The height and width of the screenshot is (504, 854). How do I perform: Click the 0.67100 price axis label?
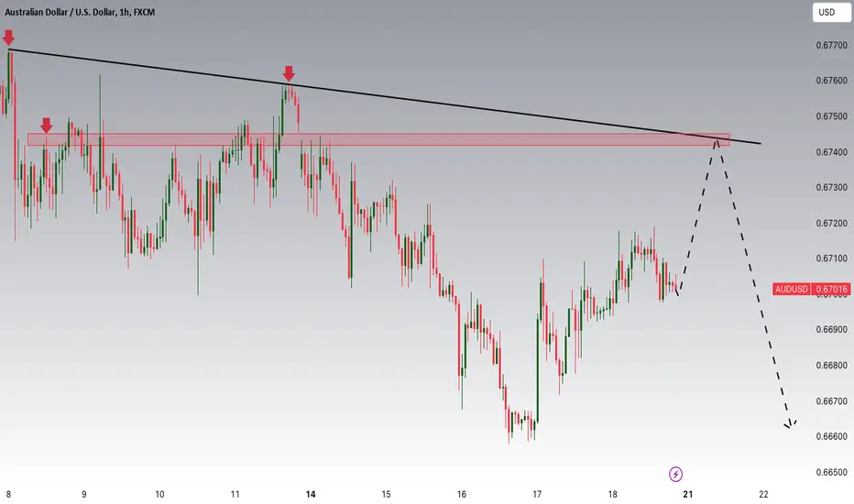coord(831,258)
